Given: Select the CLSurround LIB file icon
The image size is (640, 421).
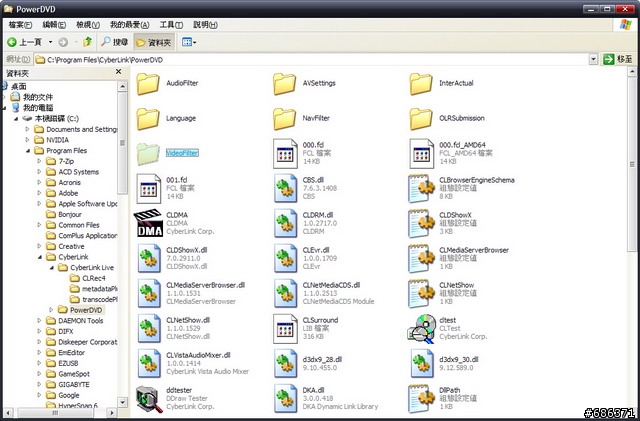Looking at the screenshot, I should (x=285, y=329).
